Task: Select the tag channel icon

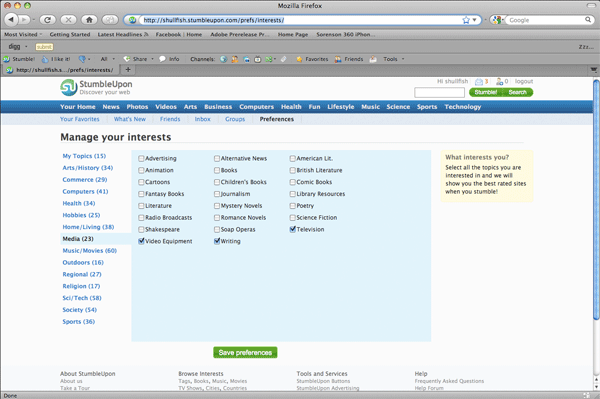Action: coord(284,59)
